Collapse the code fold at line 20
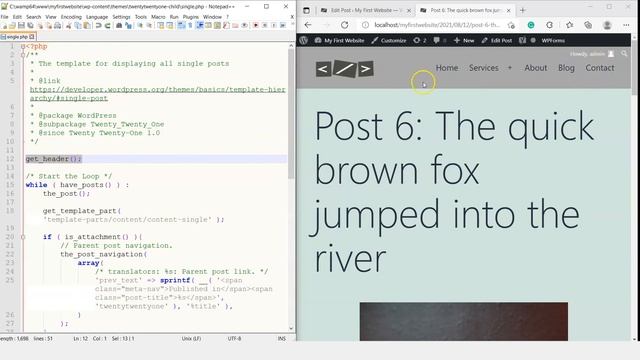 (23, 237)
